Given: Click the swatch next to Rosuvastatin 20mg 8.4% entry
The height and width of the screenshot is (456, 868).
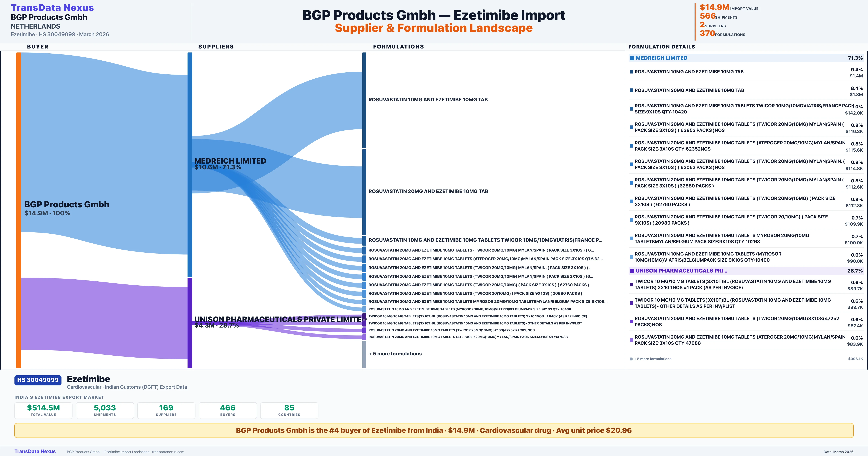Looking at the screenshot, I should click(x=631, y=90).
